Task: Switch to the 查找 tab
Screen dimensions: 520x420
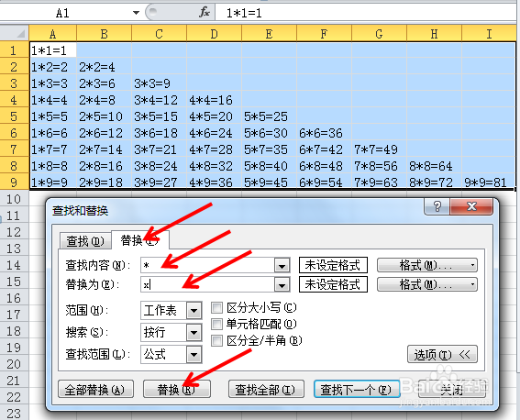Action: pos(85,240)
